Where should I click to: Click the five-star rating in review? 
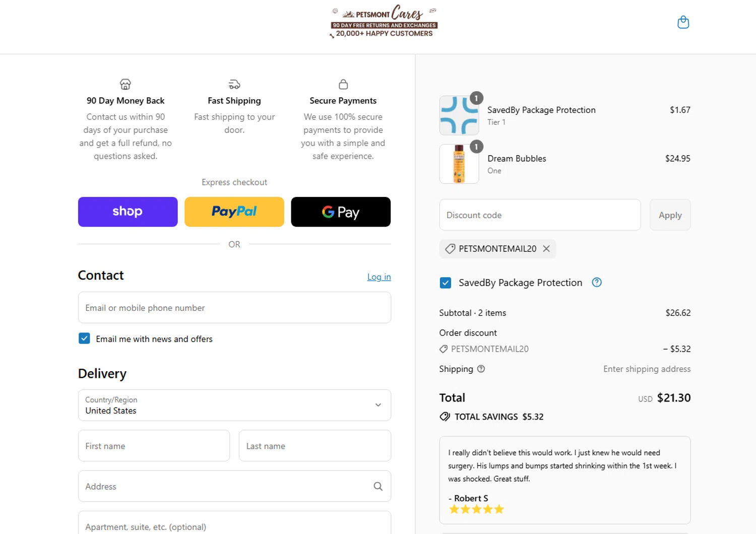[476, 509]
